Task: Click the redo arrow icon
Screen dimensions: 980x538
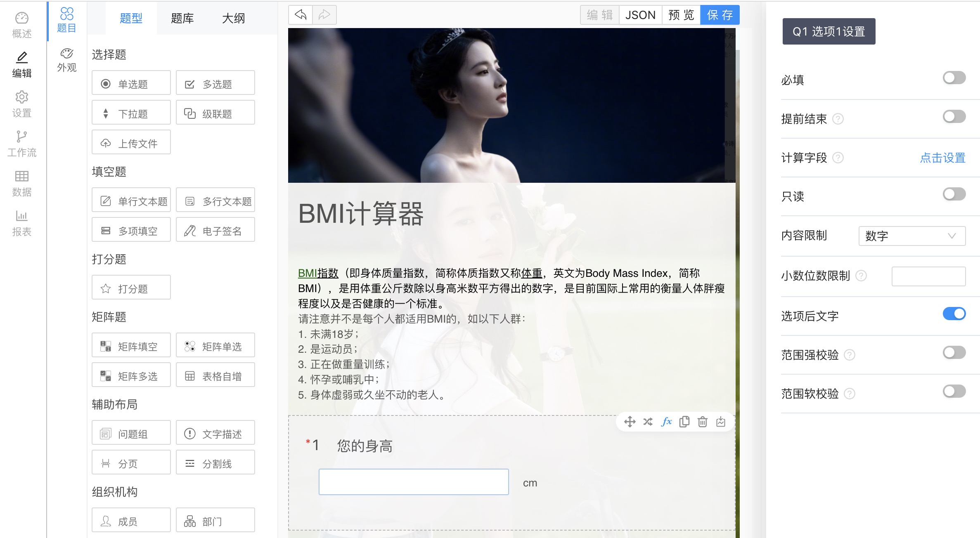Action: point(324,15)
